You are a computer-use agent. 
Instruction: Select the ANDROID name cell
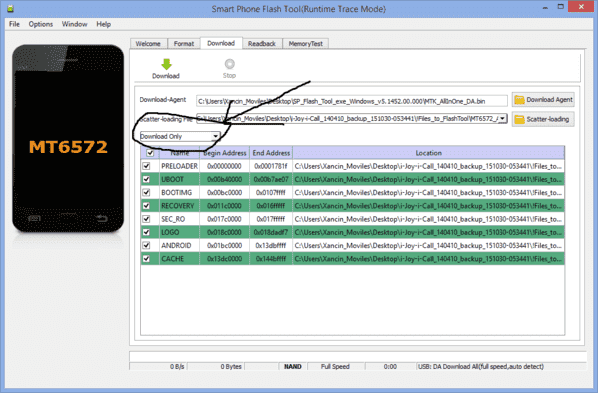click(179, 245)
